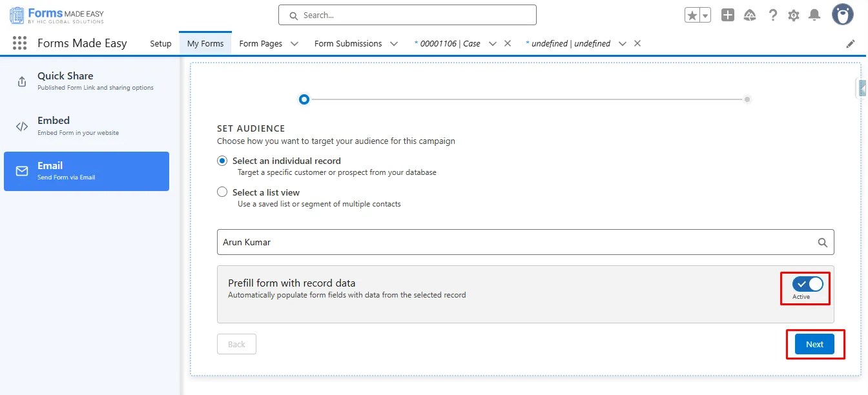This screenshot has height=395, width=868.
Task: Open the Help question mark icon
Action: pyautogui.click(x=772, y=15)
